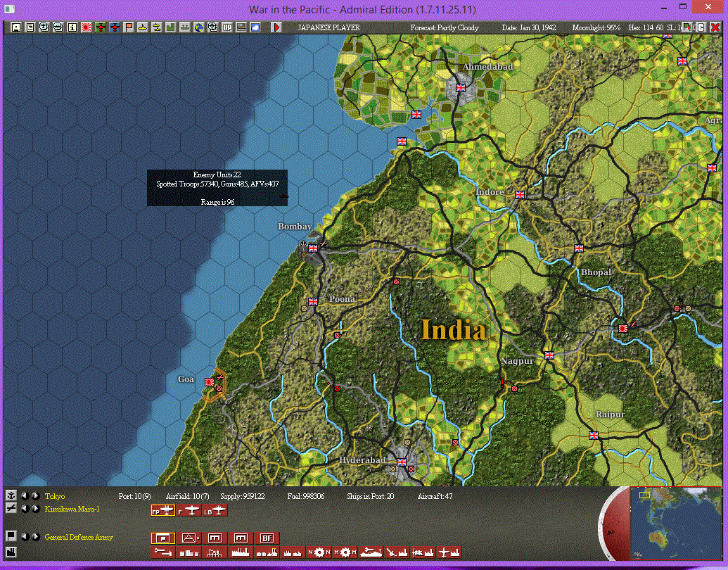Click the Rising Sun flag toolbar icon
Viewport: 728px width, 570px height.
click(87, 27)
